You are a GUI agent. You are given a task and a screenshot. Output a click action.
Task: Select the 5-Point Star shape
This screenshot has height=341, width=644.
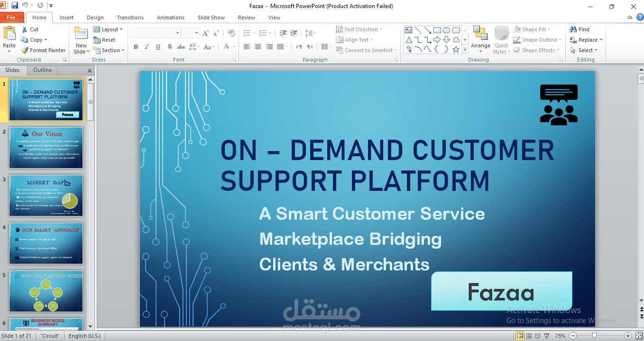pos(456,49)
